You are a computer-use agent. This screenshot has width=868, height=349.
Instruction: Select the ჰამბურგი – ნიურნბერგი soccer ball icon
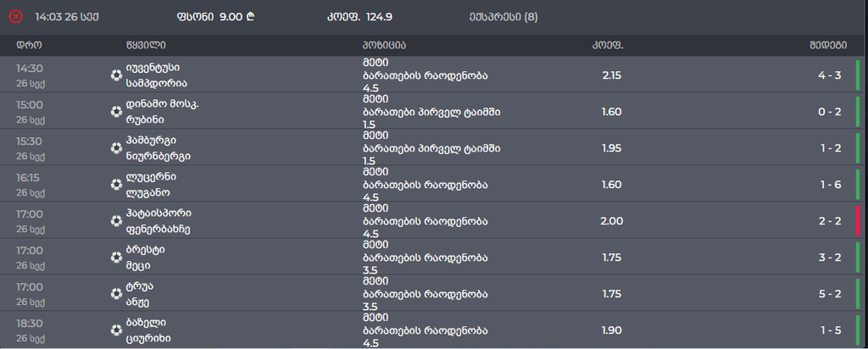click(116, 148)
